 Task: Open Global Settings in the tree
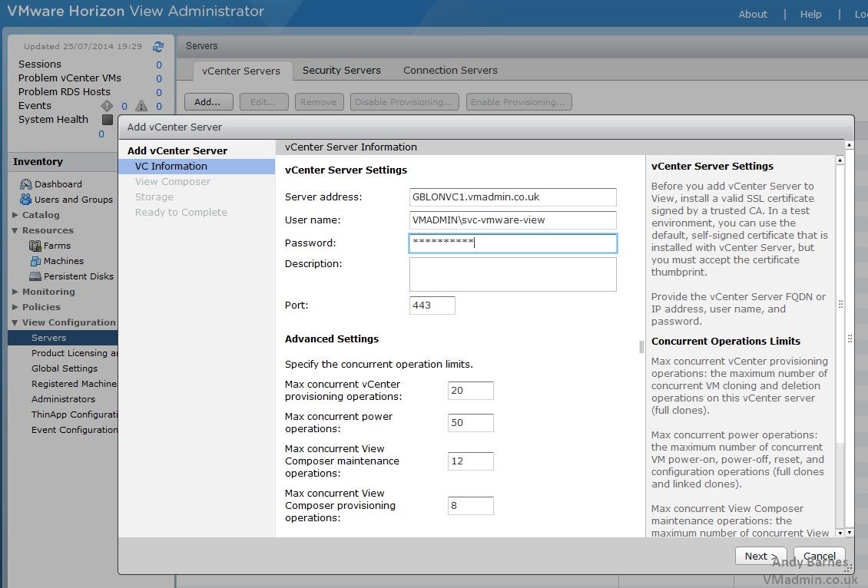point(65,368)
